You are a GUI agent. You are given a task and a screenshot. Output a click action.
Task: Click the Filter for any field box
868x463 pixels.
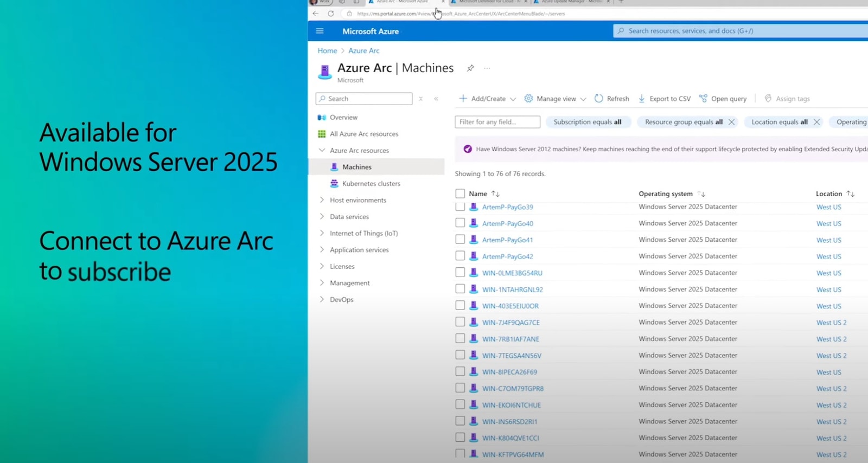(497, 122)
